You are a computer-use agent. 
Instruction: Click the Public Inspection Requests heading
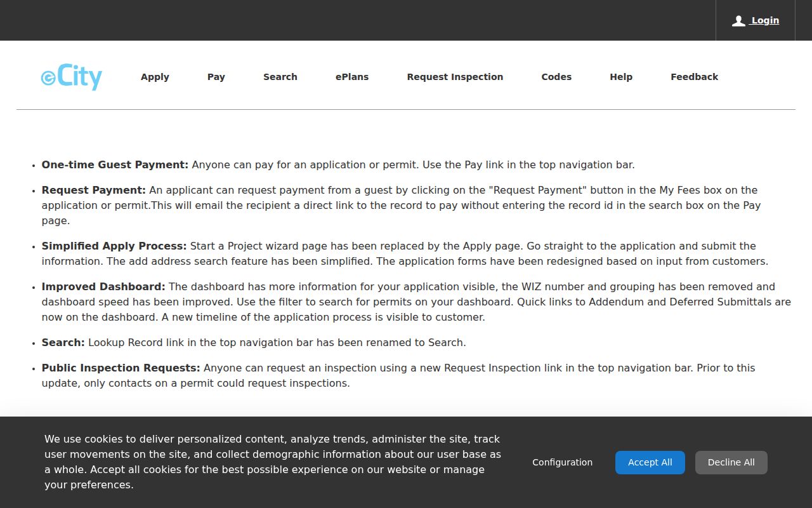(121, 368)
